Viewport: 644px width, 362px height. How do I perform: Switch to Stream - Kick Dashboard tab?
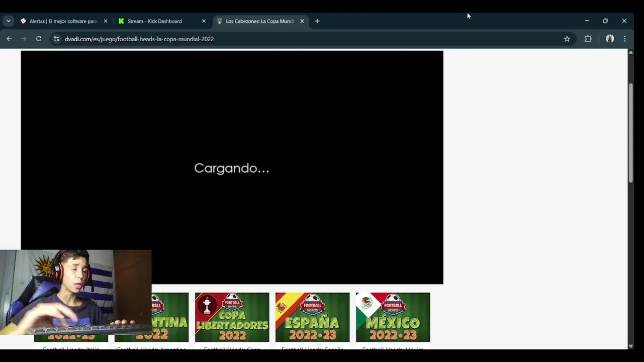162,21
